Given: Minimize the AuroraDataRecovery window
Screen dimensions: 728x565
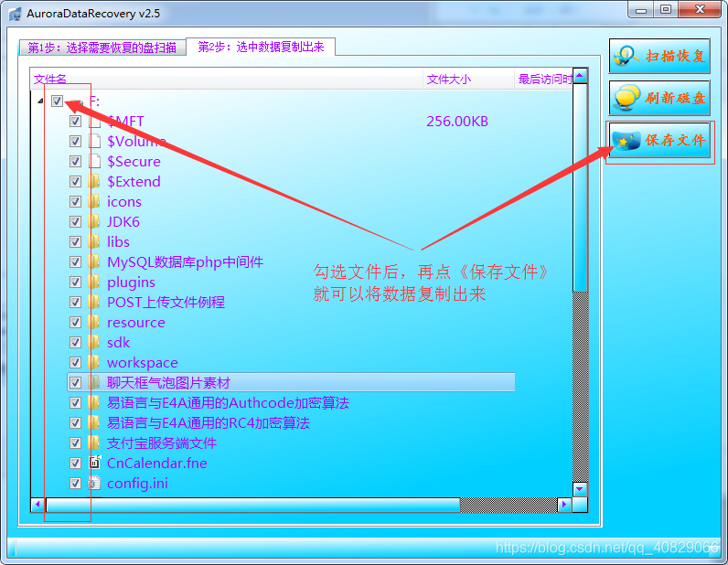Looking at the screenshot, I should (x=641, y=10).
